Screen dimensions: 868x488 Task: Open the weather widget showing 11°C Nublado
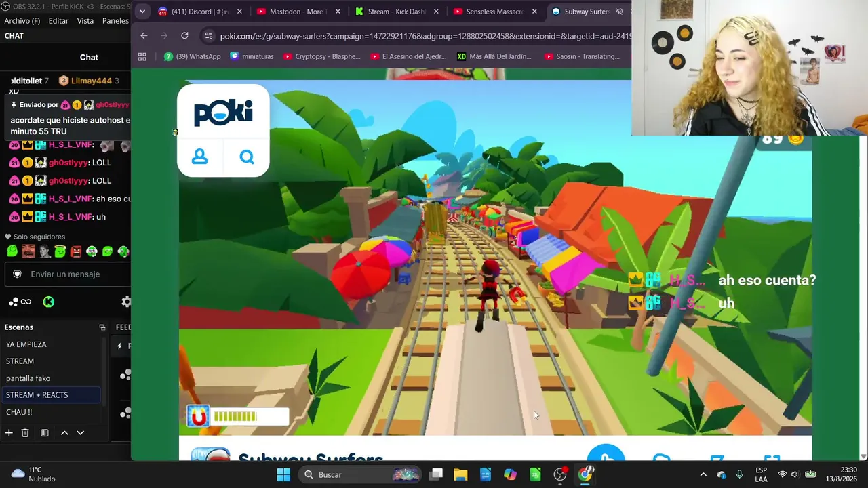[33, 474]
